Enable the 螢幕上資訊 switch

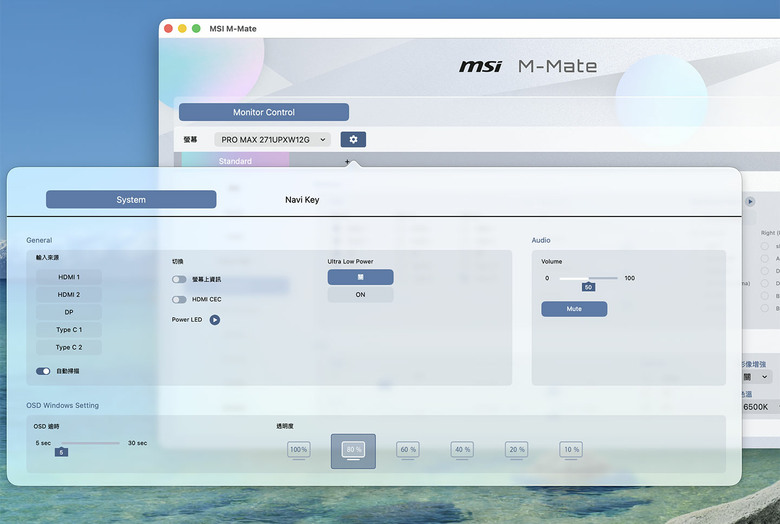pos(179,280)
